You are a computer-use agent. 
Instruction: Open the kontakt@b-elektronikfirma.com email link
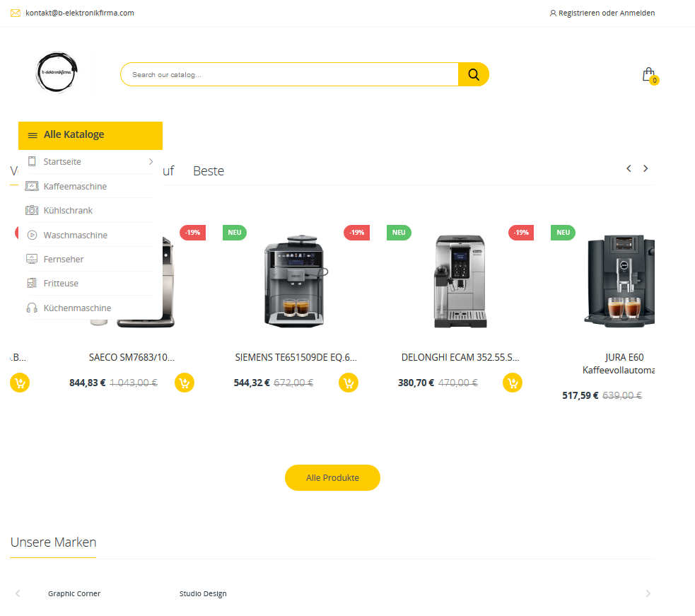[x=80, y=13]
